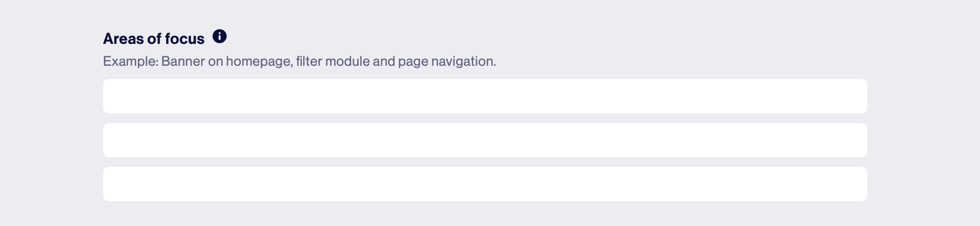This screenshot has width=980, height=226.
Task: Select the second Areas of focus field
Action: point(485,140)
